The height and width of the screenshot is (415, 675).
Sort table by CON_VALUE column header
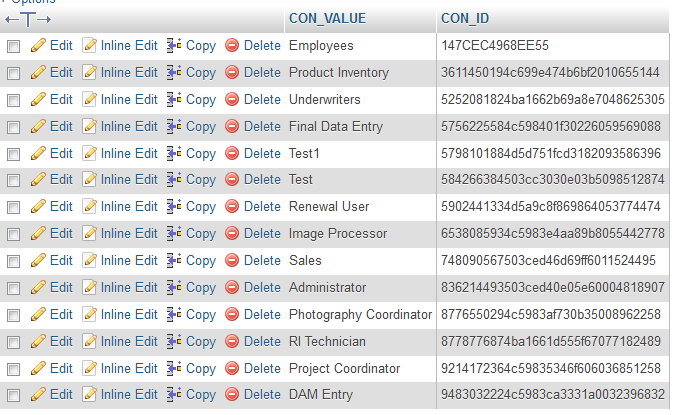(x=327, y=18)
